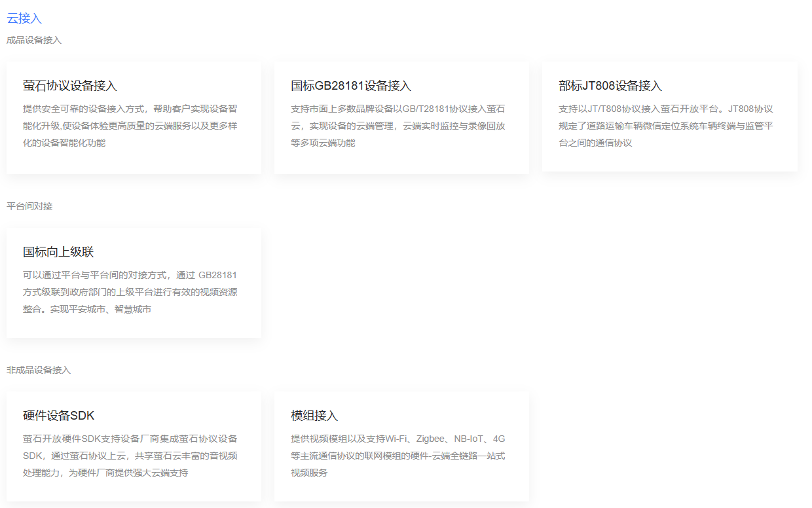Open the 模组接入 card title
Image resolution: width=812 pixels, height=508 pixels.
tap(314, 416)
